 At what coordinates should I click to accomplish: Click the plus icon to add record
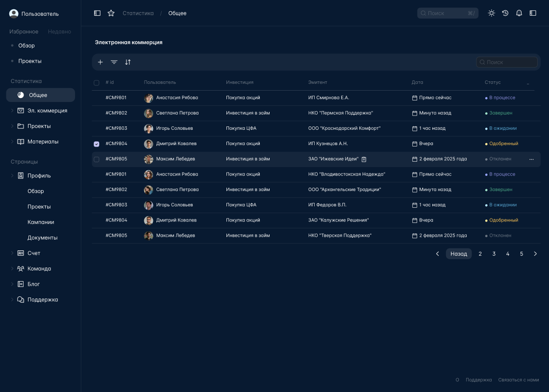(x=100, y=62)
